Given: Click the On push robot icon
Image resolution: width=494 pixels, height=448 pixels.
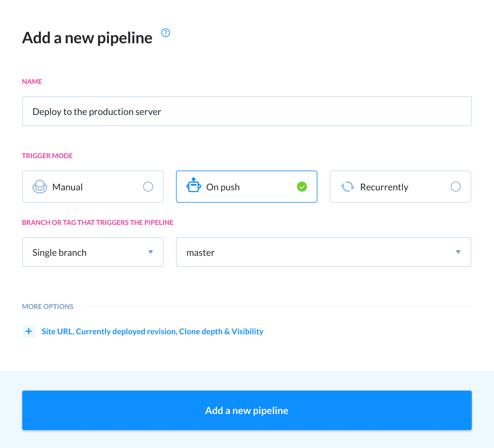Looking at the screenshot, I should 194,185.
